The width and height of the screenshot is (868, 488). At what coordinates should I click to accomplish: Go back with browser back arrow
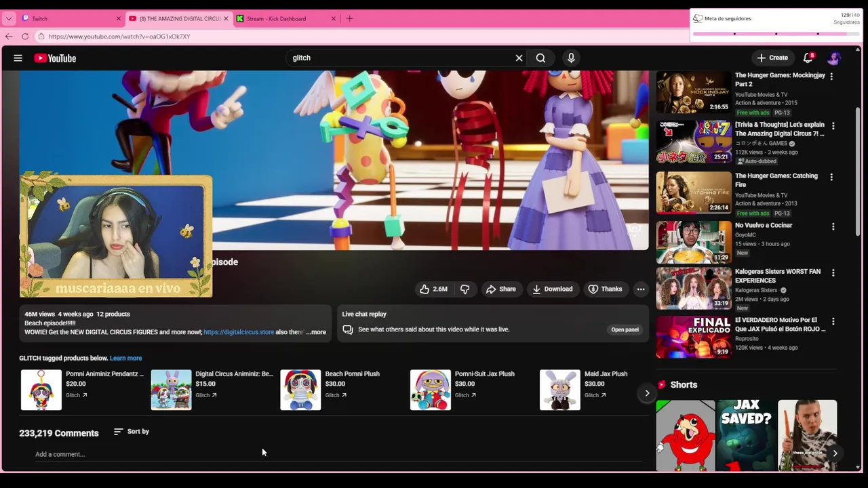pos(9,37)
